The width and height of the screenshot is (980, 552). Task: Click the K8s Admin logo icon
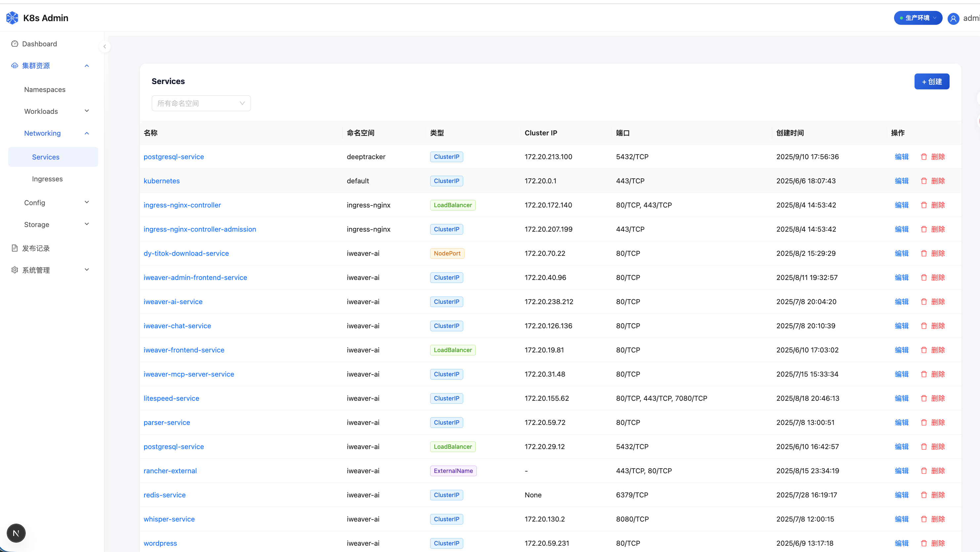coord(12,18)
